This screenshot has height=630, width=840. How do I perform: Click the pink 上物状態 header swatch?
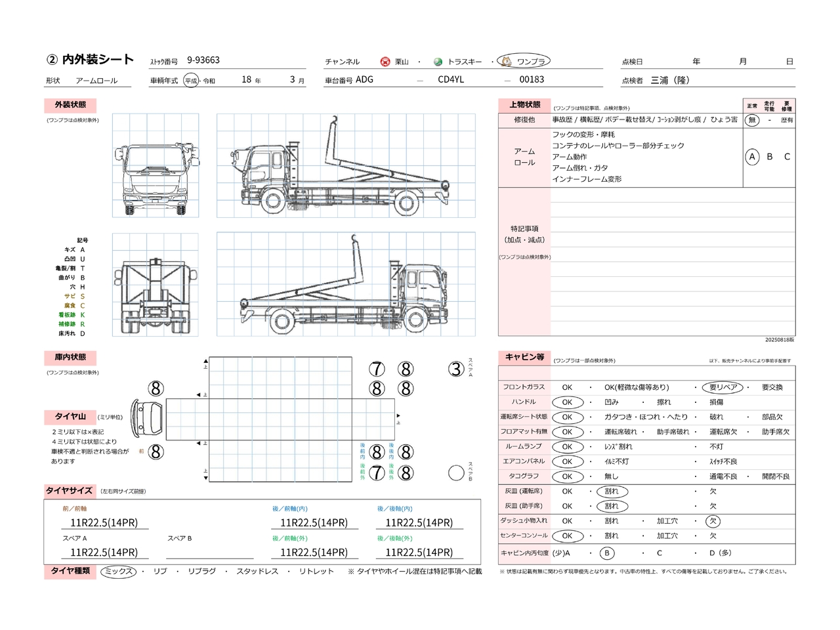pos(524,105)
